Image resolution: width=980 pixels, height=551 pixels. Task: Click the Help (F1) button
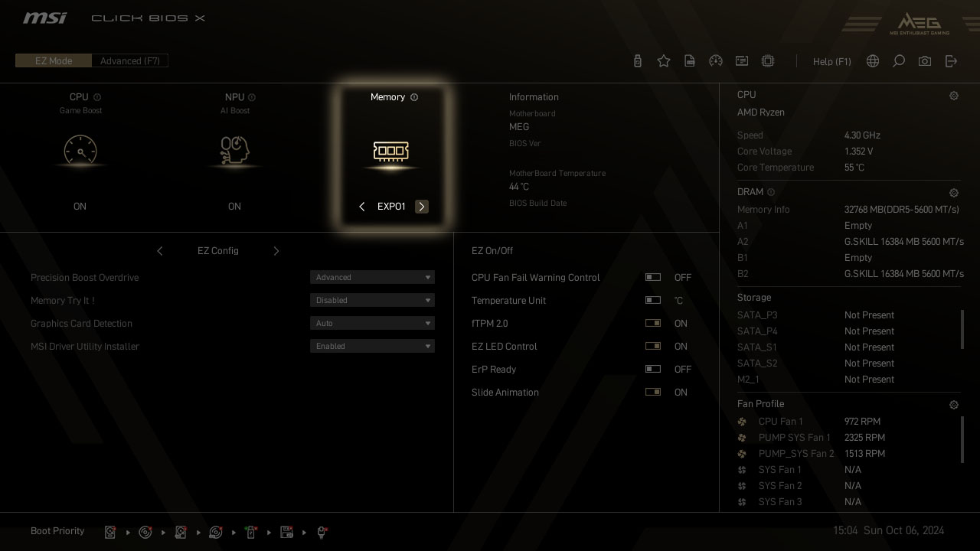click(x=831, y=62)
